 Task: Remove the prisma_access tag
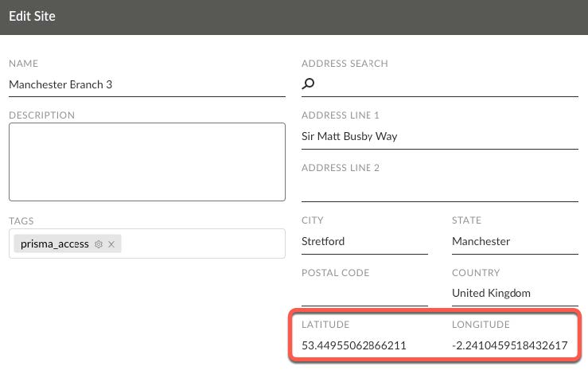(x=111, y=244)
